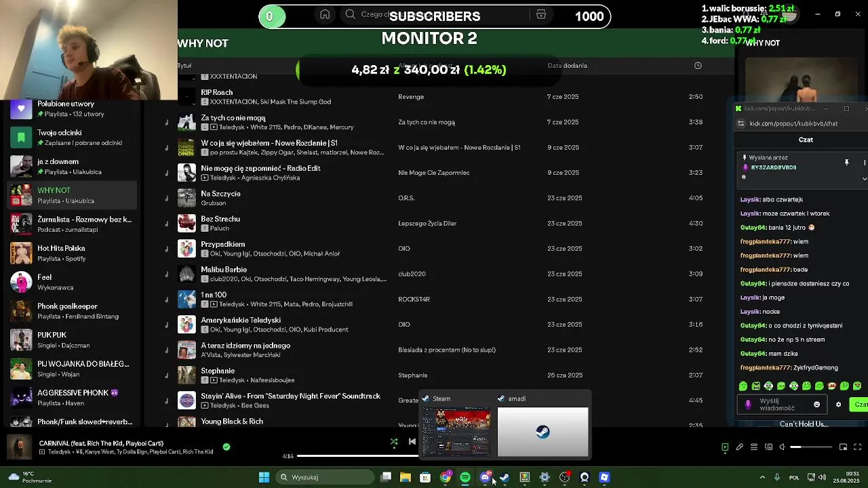The height and width of the screenshot is (488, 868).
Task: Select the amadi window preview thumbnail
Action: click(542, 432)
